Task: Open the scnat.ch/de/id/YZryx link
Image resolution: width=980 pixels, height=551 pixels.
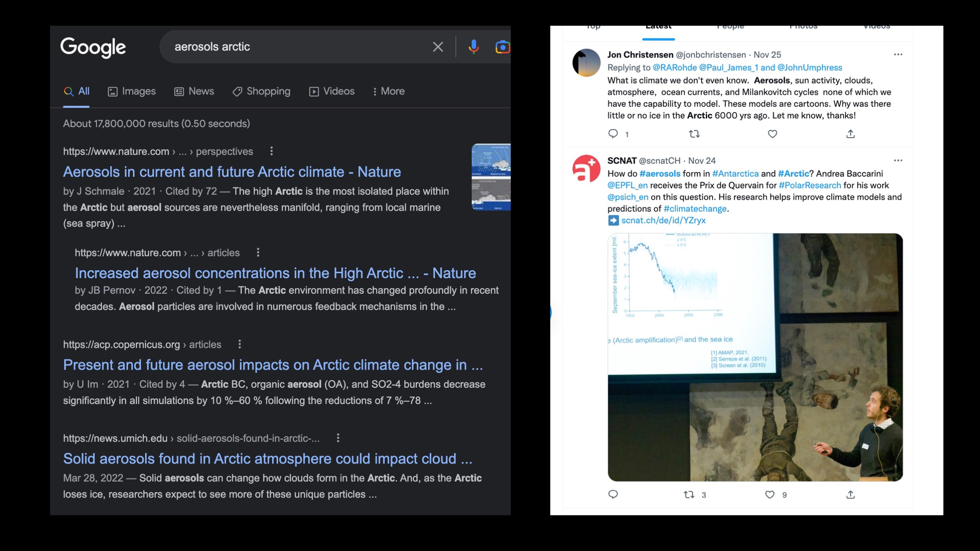Action: click(x=663, y=221)
